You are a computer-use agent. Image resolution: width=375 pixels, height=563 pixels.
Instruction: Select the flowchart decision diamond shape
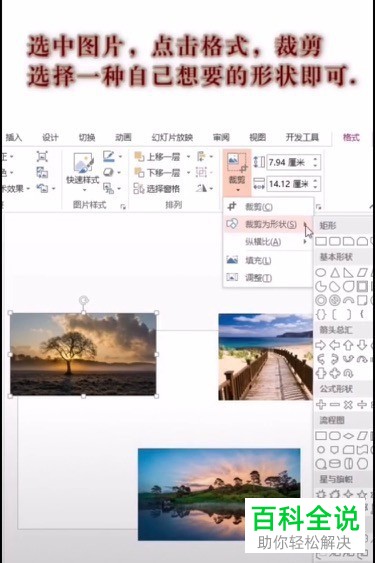coord(348,436)
